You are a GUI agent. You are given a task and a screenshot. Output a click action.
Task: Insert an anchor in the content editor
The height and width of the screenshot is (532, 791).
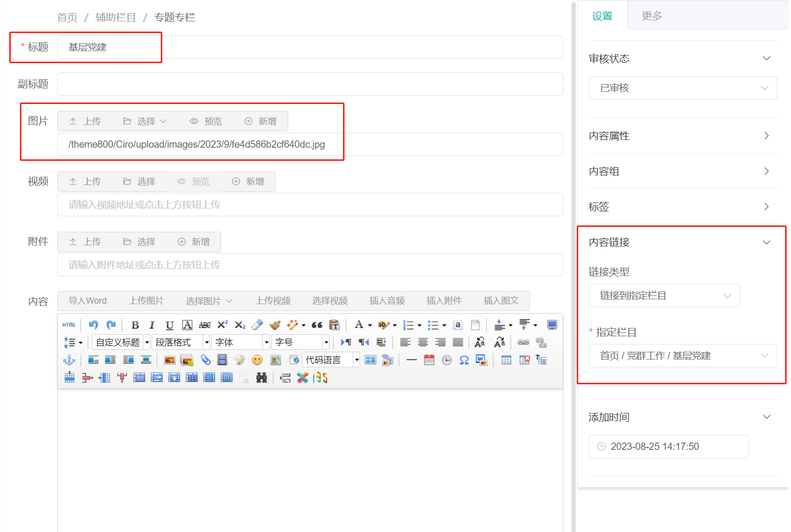pos(69,360)
